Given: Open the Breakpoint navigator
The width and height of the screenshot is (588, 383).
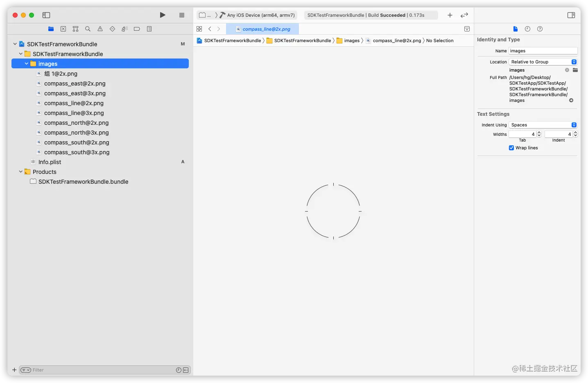Looking at the screenshot, I should (x=137, y=29).
